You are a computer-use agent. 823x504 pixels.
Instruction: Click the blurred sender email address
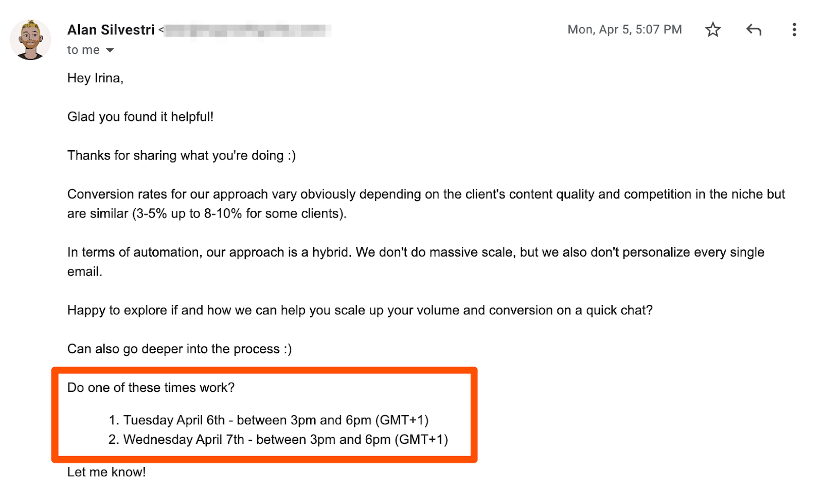[247, 30]
